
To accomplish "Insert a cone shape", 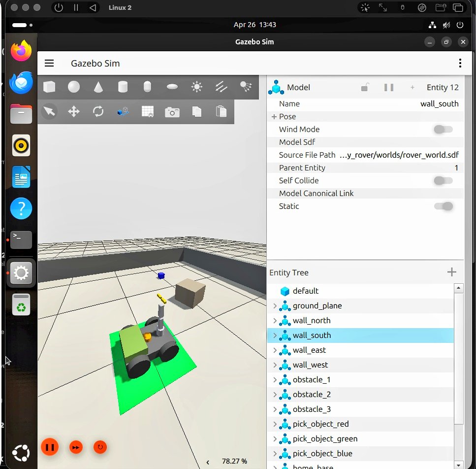I will (98, 87).
